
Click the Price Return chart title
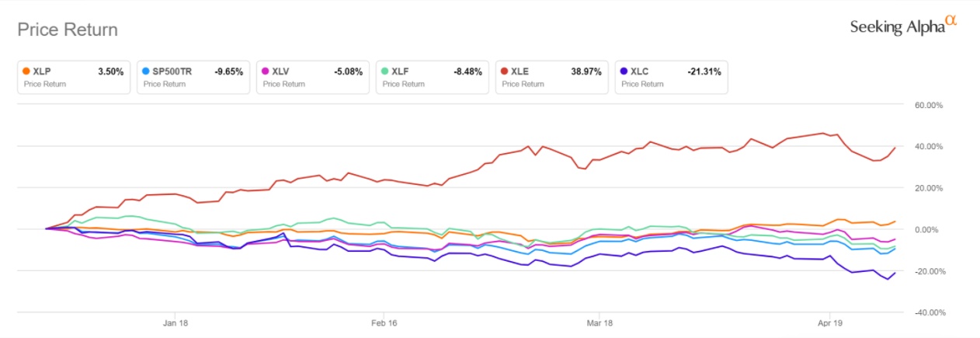(68, 30)
